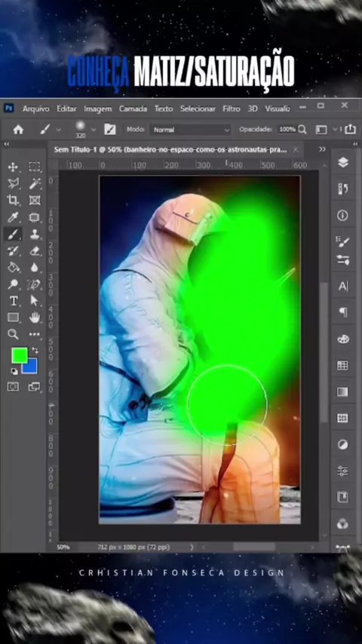Select the Move tool
Viewport: 362px width, 644px height.
click(x=13, y=167)
